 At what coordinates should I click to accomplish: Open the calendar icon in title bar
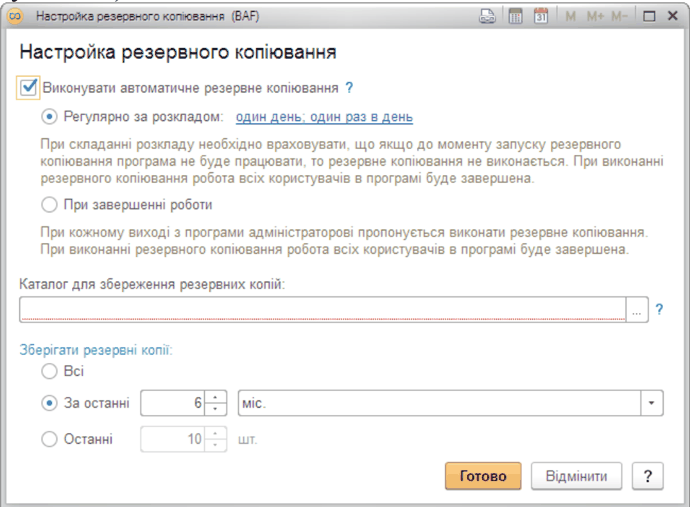point(541,16)
